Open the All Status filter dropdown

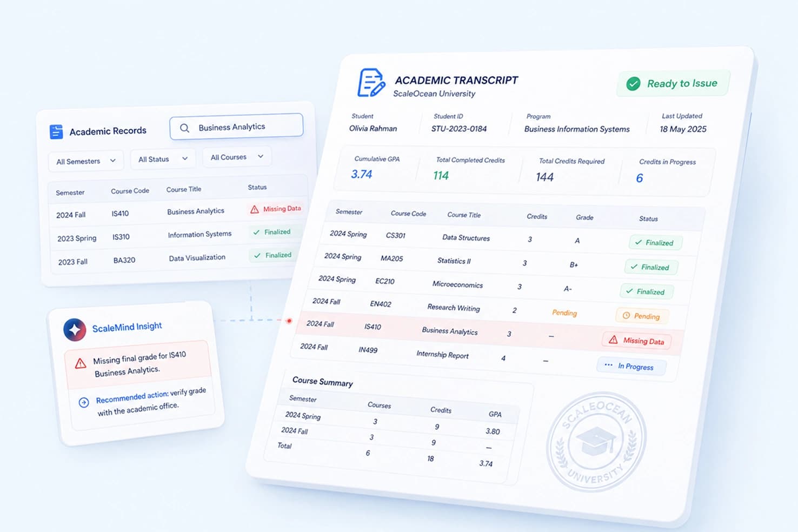tap(163, 159)
